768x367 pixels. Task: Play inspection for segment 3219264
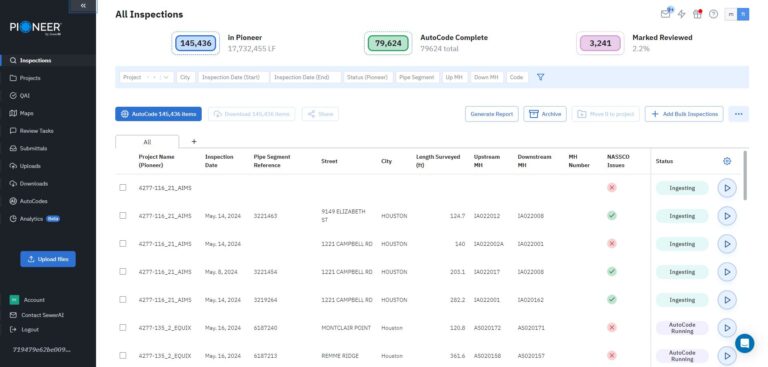pyautogui.click(x=727, y=300)
